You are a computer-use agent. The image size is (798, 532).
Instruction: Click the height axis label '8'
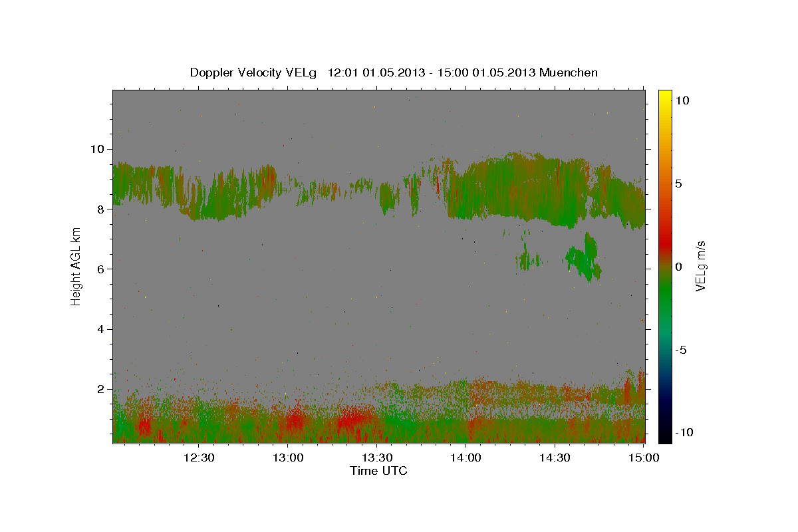coord(102,209)
